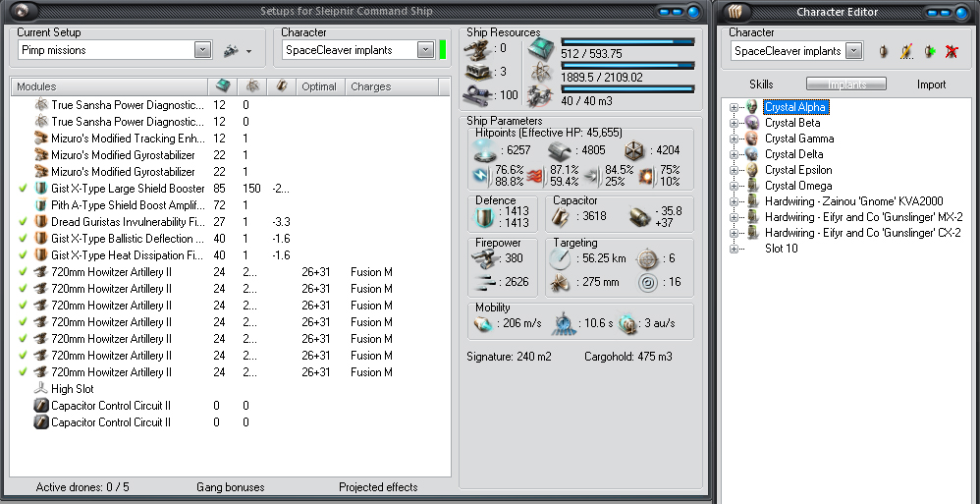The image size is (980, 504).
Task: Select the first True Sansha Power Diagnostic module icon
Action: tap(41, 104)
